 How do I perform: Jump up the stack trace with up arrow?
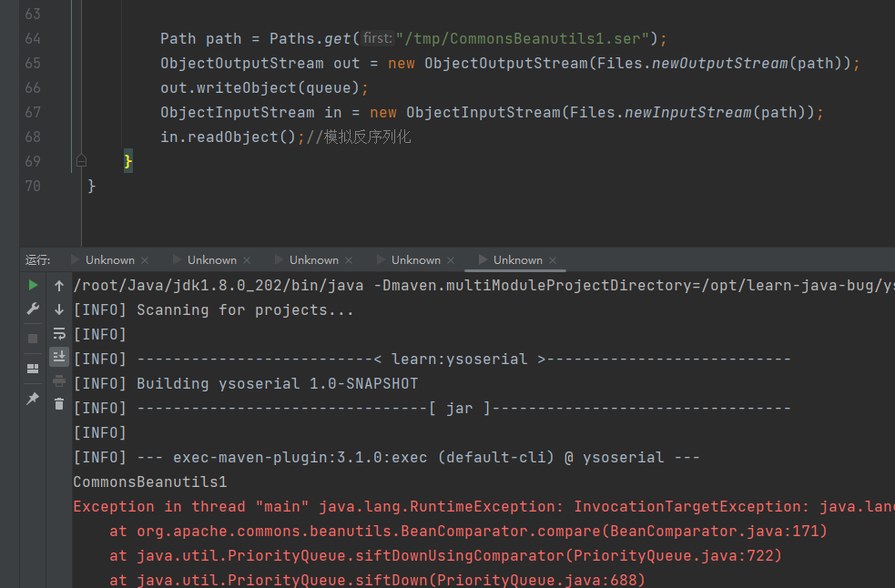click(59, 286)
